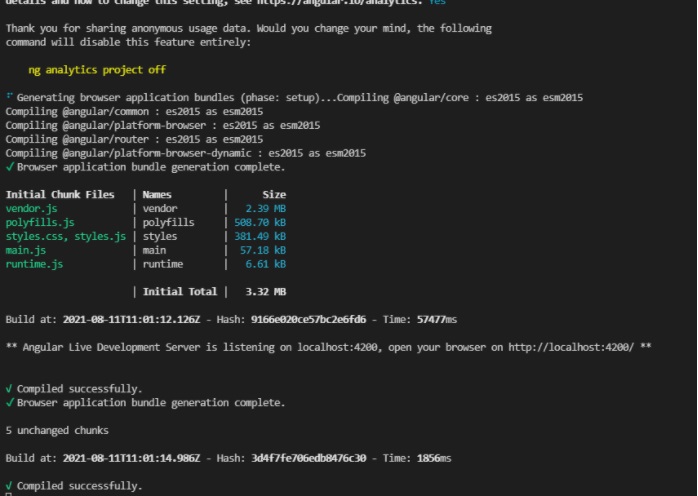
Task: Click the vendor.js file name
Action: [x=31, y=208]
